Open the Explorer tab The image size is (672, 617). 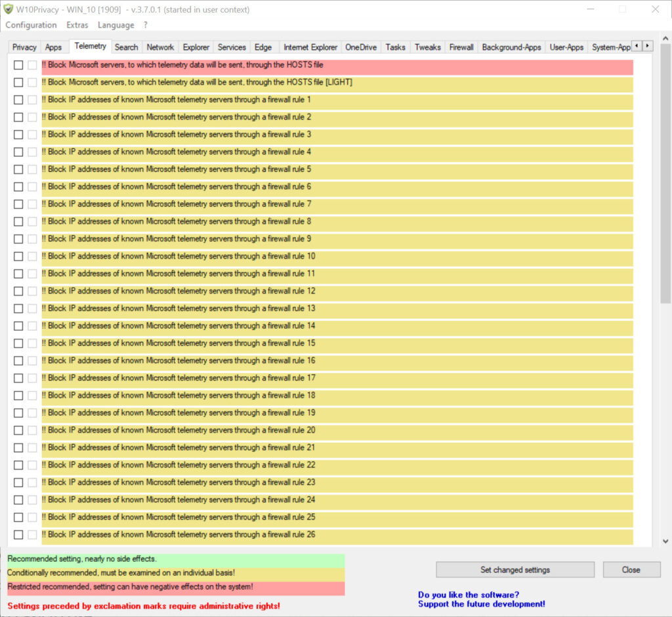196,47
